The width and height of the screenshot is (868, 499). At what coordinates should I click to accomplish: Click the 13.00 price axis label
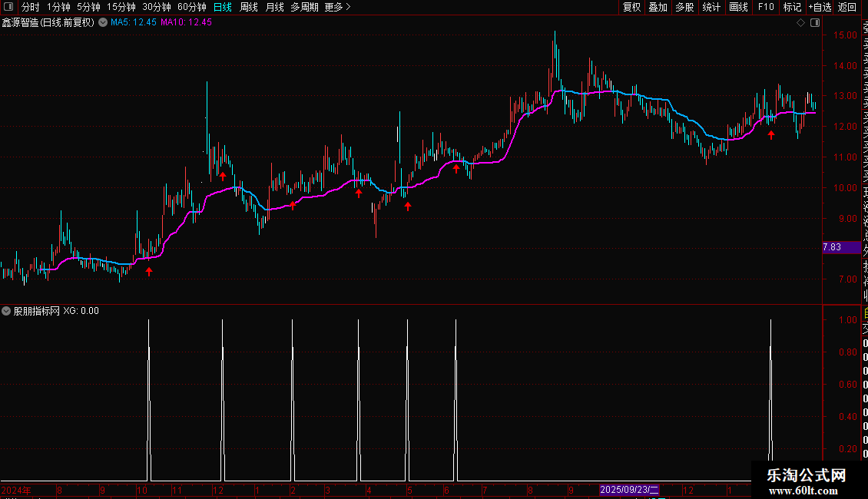click(845, 96)
